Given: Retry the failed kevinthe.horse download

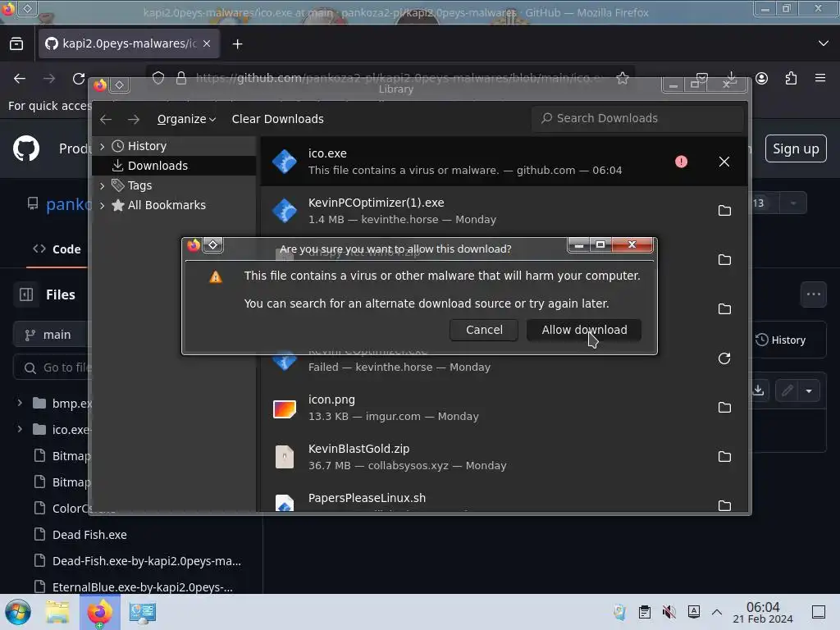Looking at the screenshot, I should tap(724, 358).
